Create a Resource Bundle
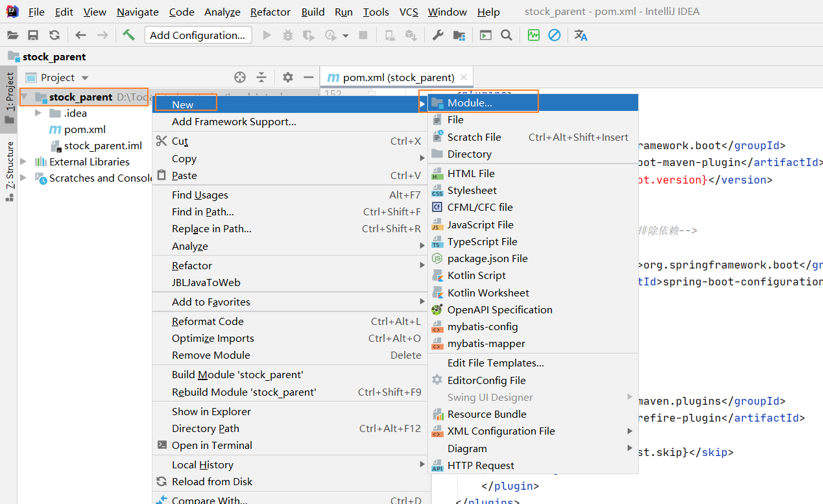 tap(533, 414)
